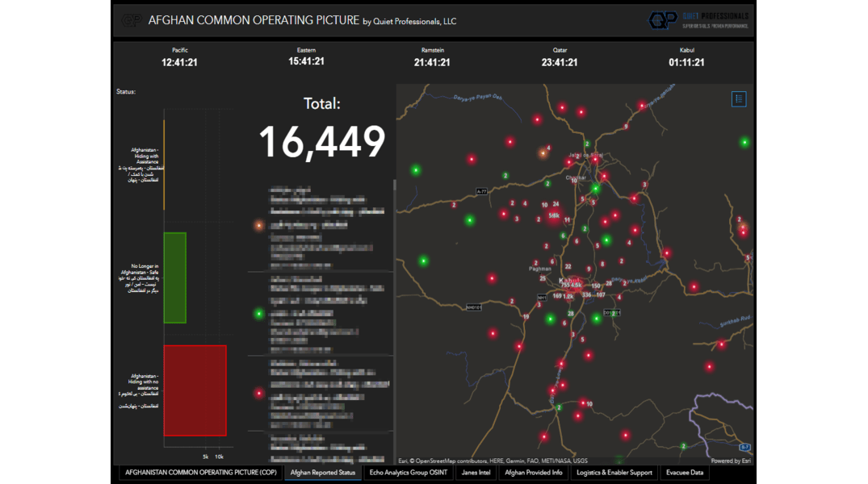The height and width of the screenshot is (484, 868).
Task: Switch to Afghan Provided Info tab
Action: [x=534, y=473]
